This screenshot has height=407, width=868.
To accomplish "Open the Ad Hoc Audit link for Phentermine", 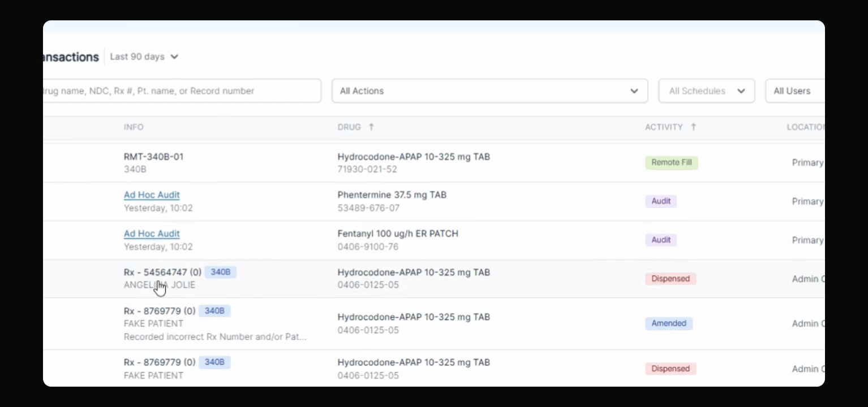I will pyautogui.click(x=152, y=195).
